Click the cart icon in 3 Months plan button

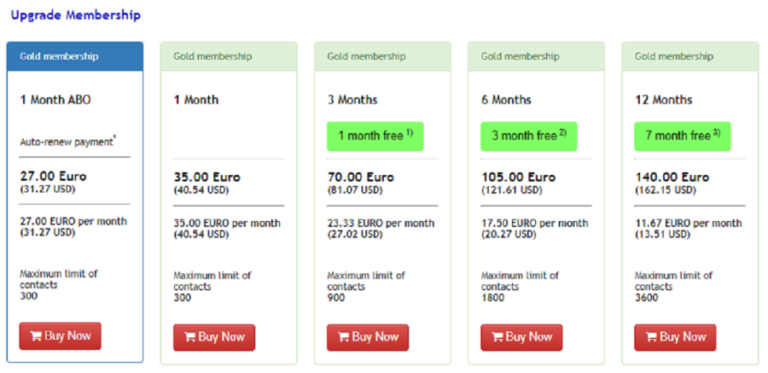pos(343,337)
